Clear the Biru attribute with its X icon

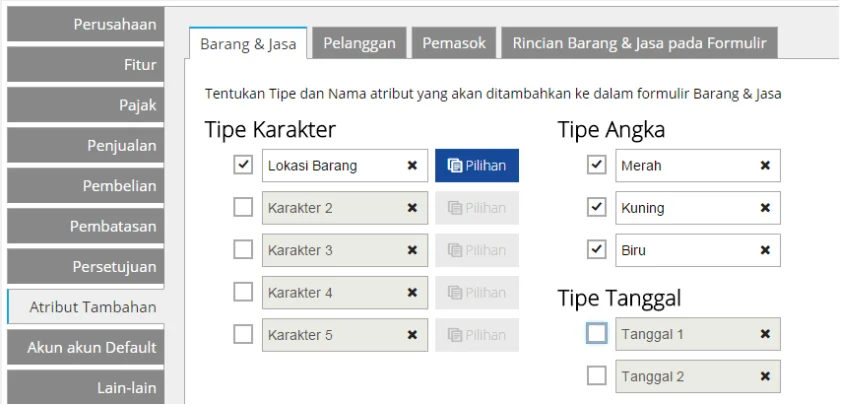click(765, 250)
